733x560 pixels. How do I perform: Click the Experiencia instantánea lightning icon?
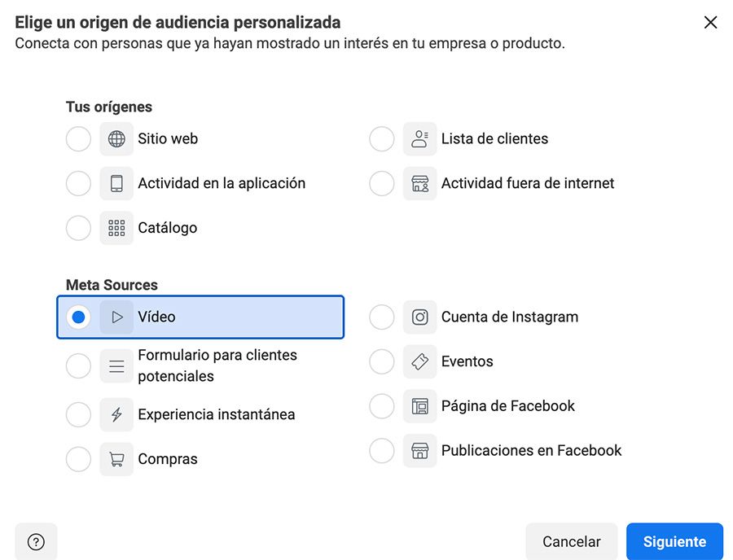116,414
